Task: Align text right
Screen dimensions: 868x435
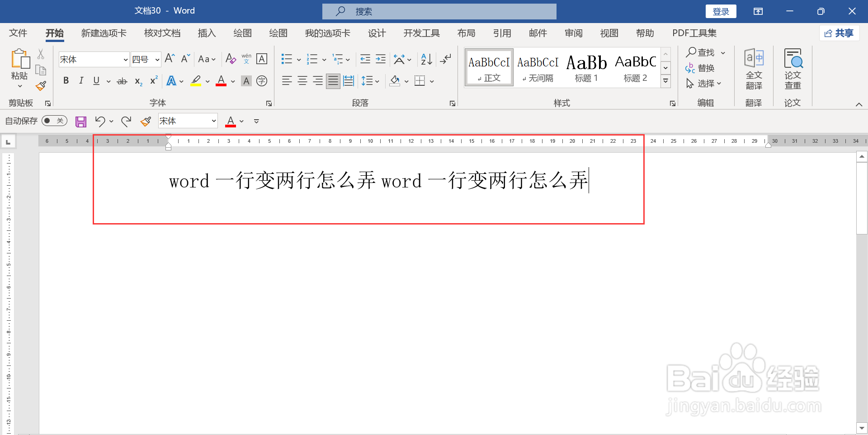Action: pos(318,81)
